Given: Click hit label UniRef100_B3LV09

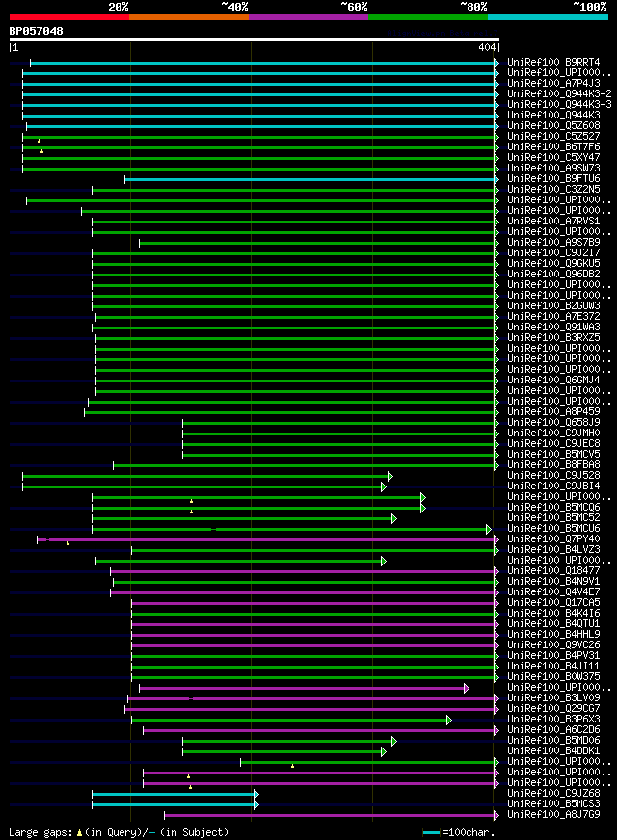Looking at the screenshot, I should [x=553, y=698].
